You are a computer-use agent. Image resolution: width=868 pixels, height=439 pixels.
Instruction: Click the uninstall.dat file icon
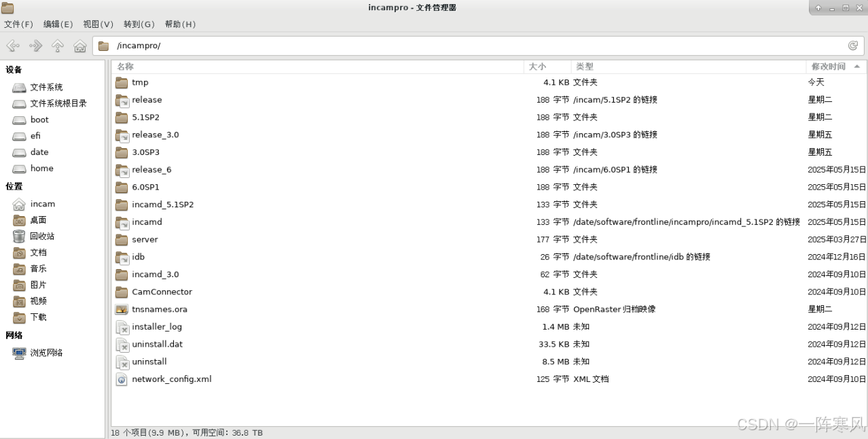click(x=122, y=345)
